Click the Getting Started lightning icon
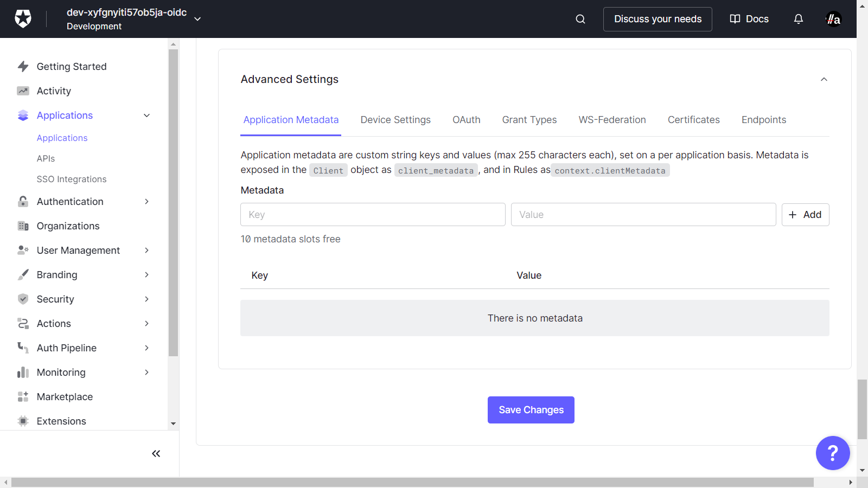The image size is (868, 488). 23,67
